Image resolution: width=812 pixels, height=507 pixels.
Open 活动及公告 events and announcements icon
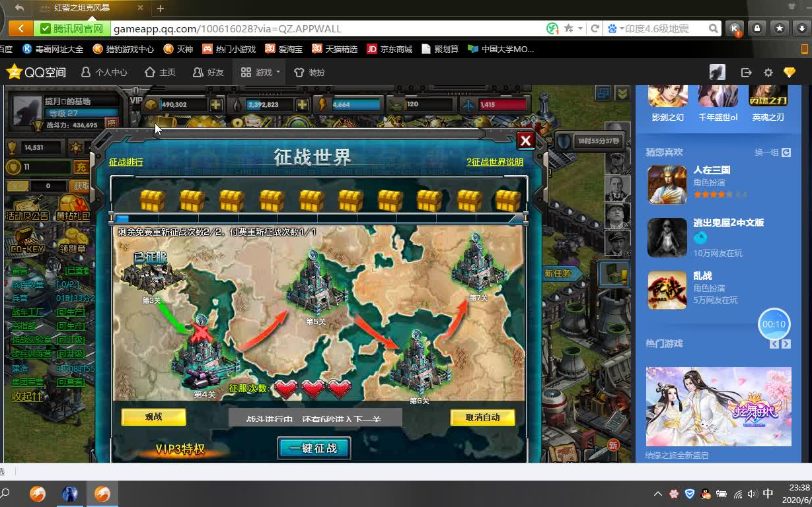28,208
